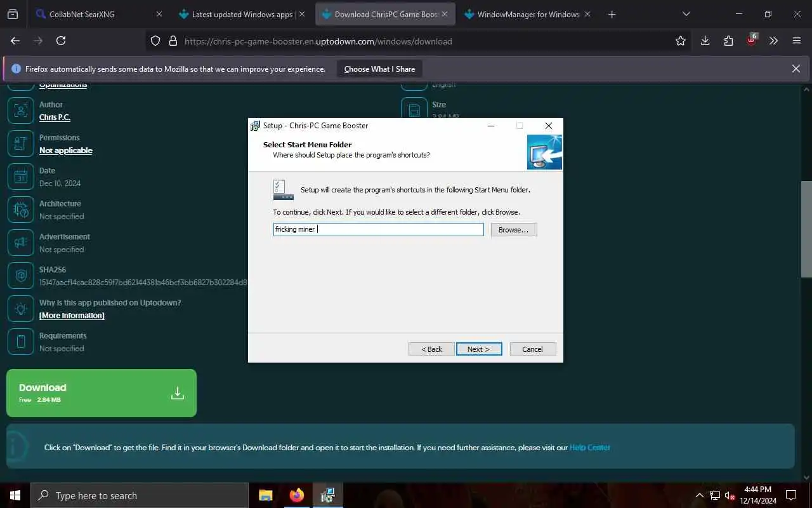This screenshot has height=508, width=812.
Task: Click the Date calendar icon
Action: tap(20, 177)
